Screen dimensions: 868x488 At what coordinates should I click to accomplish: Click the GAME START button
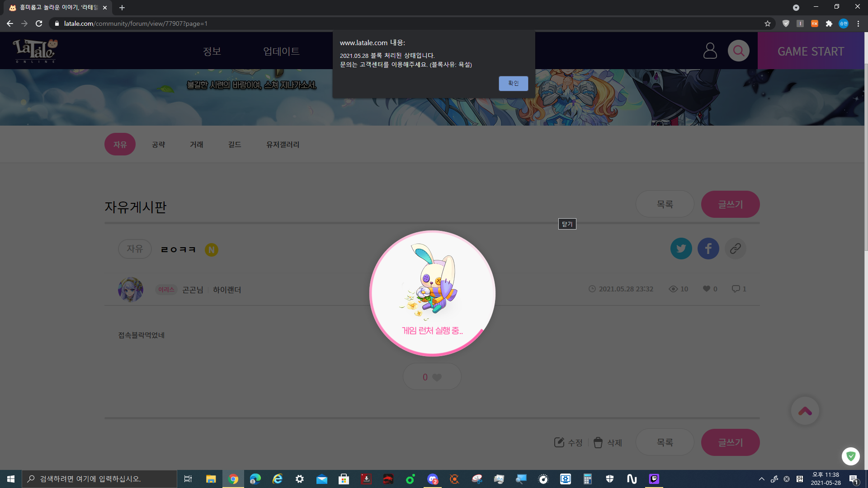[811, 51]
